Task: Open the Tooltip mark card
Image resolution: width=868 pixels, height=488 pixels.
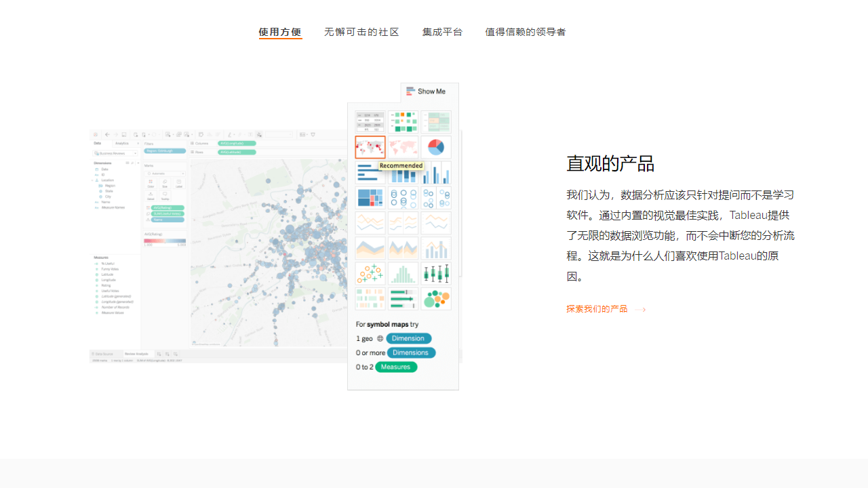Action: pyautogui.click(x=165, y=196)
